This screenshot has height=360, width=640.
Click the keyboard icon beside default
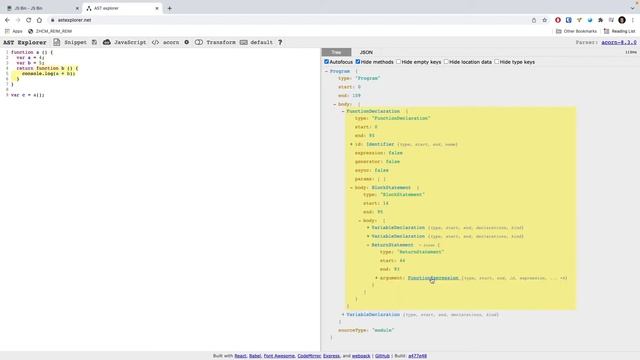[244, 42]
